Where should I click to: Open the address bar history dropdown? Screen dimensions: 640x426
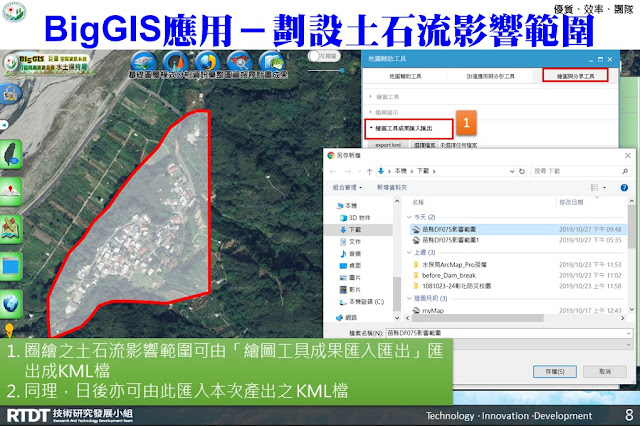click(512, 171)
